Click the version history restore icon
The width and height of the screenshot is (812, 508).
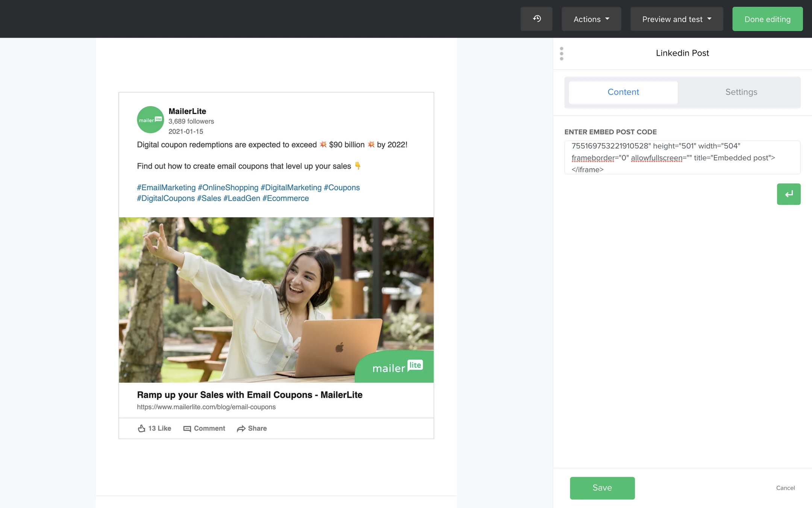tap(537, 19)
